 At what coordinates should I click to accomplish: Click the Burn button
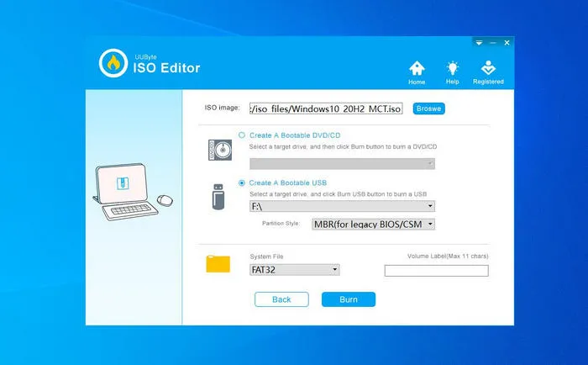click(349, 299)
